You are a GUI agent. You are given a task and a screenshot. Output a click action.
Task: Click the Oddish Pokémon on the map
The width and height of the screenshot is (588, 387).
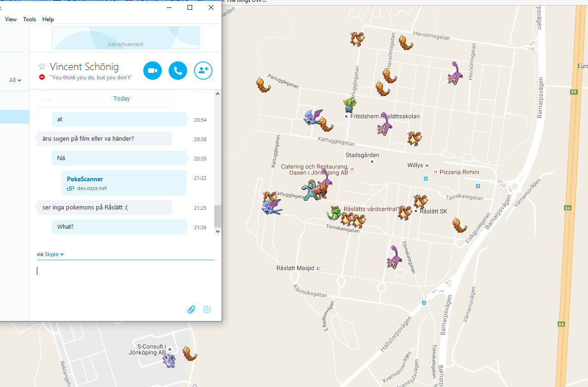coord(349,106)
